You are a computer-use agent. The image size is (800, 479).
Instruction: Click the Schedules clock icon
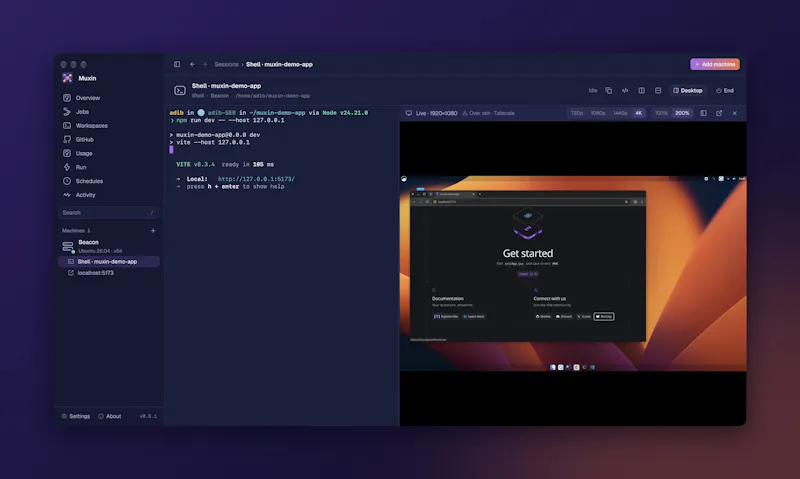tap(67, 181)
